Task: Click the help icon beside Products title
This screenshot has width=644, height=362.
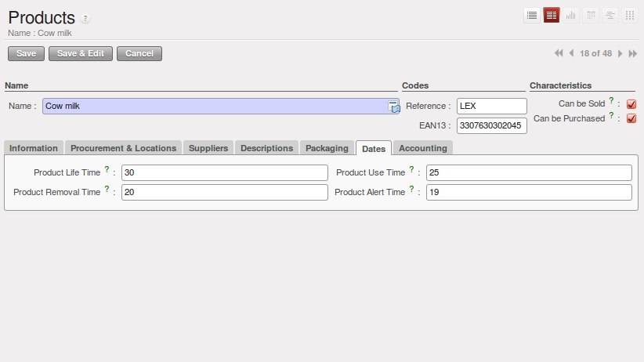Action: tap(85, 19)
